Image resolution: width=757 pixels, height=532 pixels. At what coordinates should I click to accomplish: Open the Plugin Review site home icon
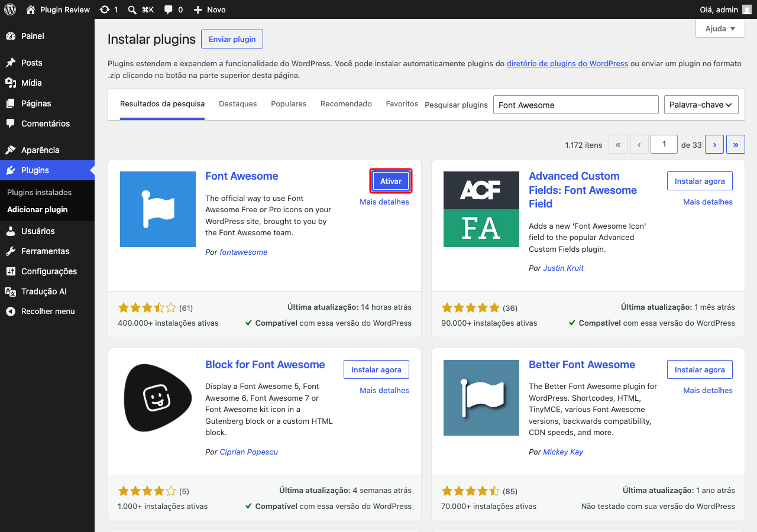pyautogui.click(x=31, y=9)
